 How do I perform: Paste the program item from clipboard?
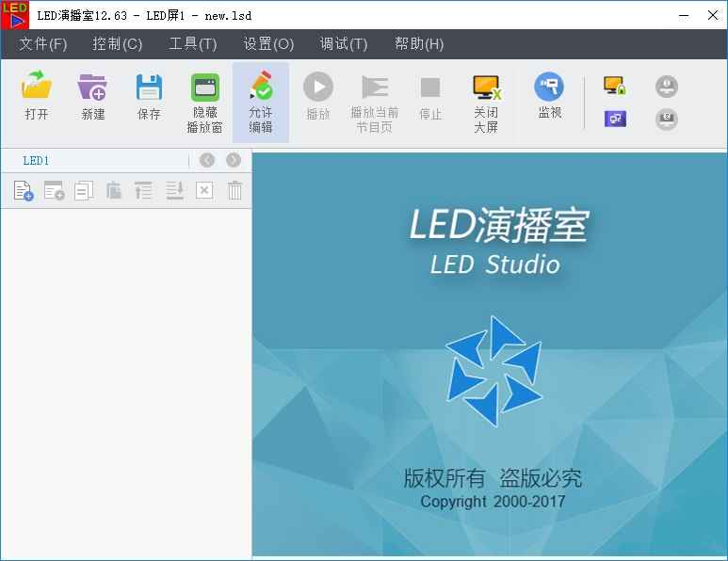pyautogui.click(x=114, y=191)
